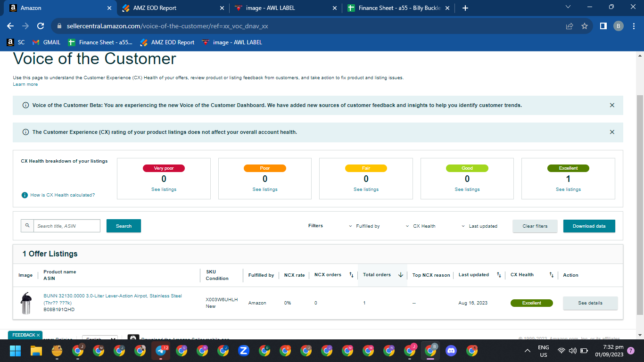Viewport: 644px width, 362px height.
Task: Launch File Explorer from the taskbar
Action: [x=36, y=351]
